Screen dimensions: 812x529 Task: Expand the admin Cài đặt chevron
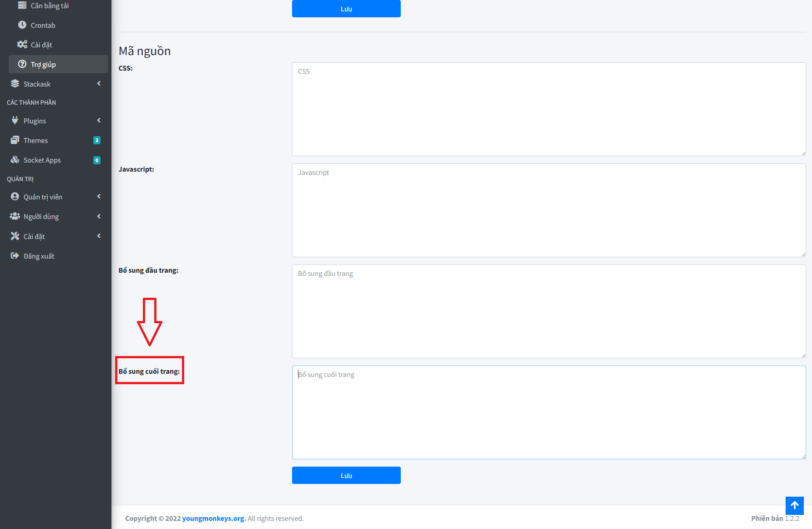click(x=99, y=236)
